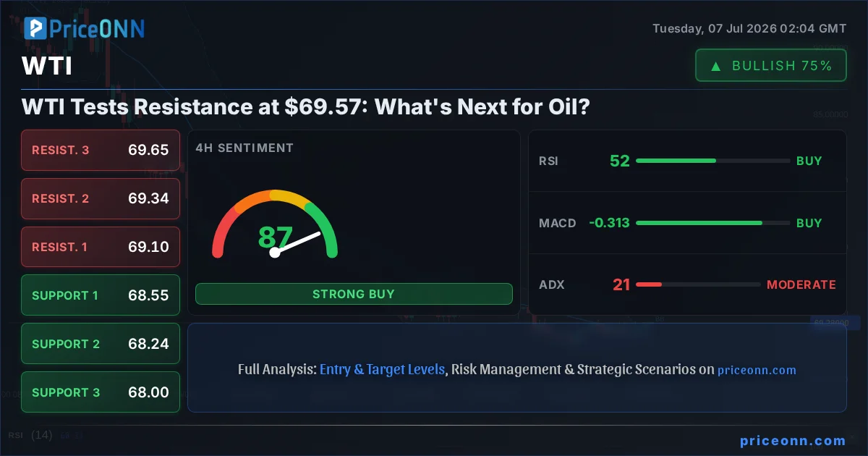Open the Resist. 1 level 69.10 card
Screen dimensions: 868x456
[x=101, y=247]
